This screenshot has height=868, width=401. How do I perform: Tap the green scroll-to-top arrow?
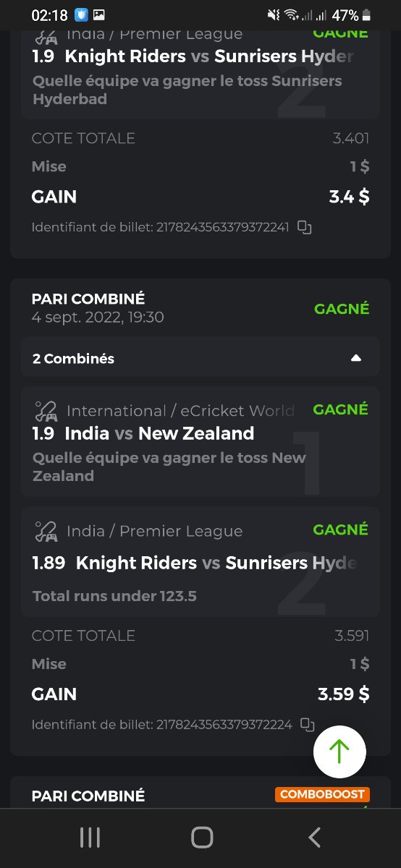pos(339,752)
